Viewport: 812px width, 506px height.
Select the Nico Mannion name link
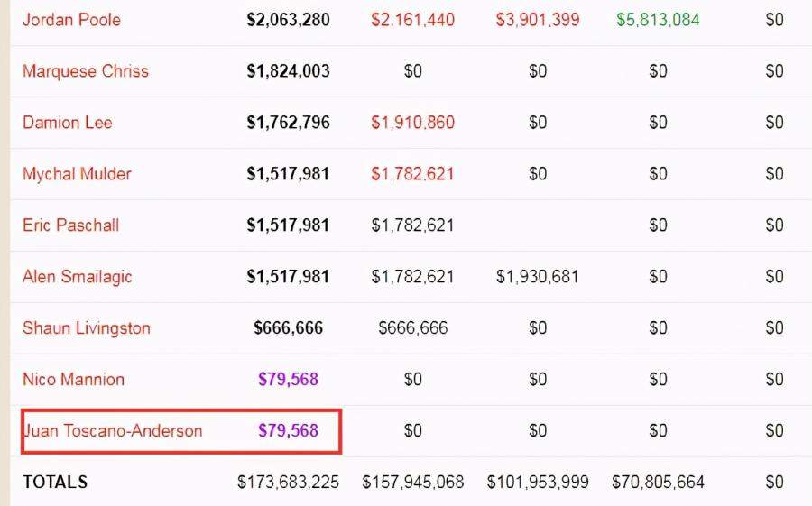(x=73, y=380)
